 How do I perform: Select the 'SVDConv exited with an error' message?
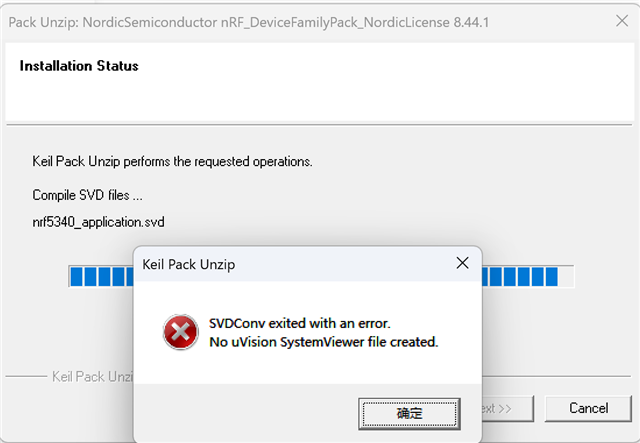pos(300,323)
